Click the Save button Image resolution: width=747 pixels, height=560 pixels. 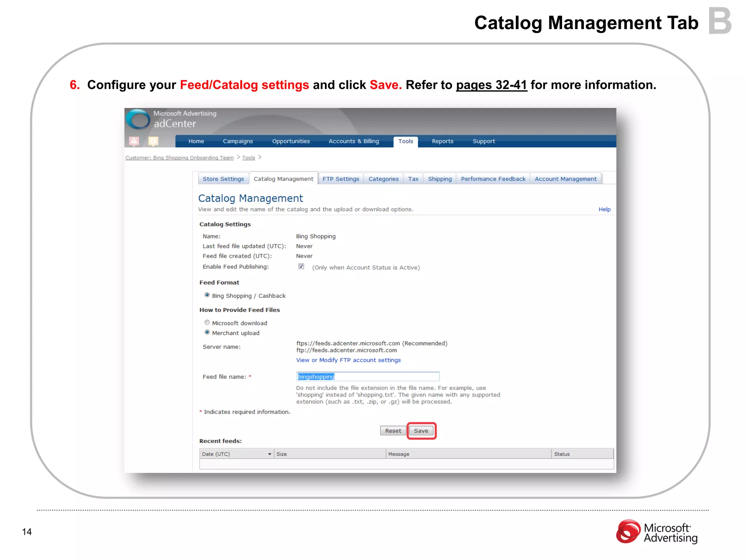[x=421, y=431]
